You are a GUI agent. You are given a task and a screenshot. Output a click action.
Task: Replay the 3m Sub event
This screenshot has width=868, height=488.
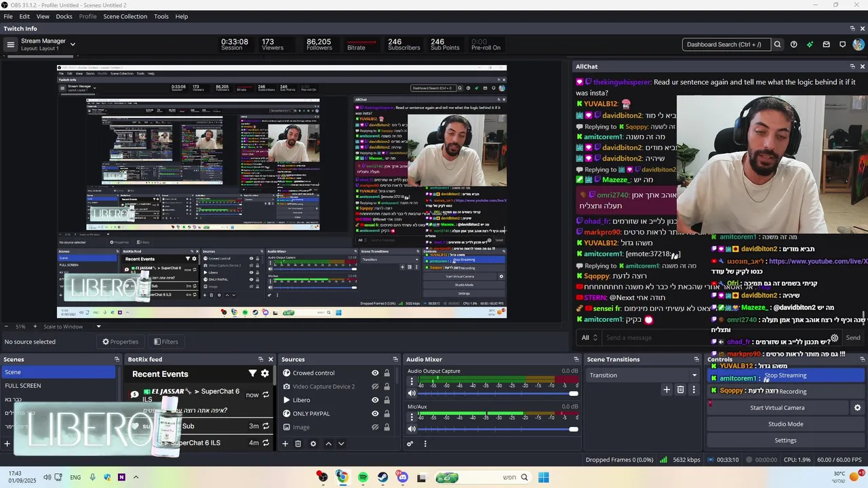click(266, 426)
